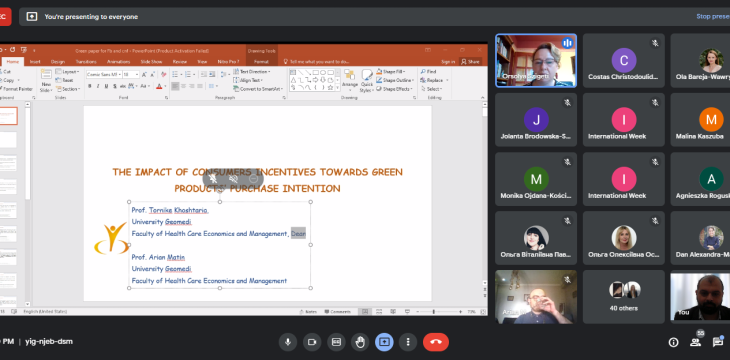Open Shape Outline options
Screen dimensions: 730x360
point(395,80)
